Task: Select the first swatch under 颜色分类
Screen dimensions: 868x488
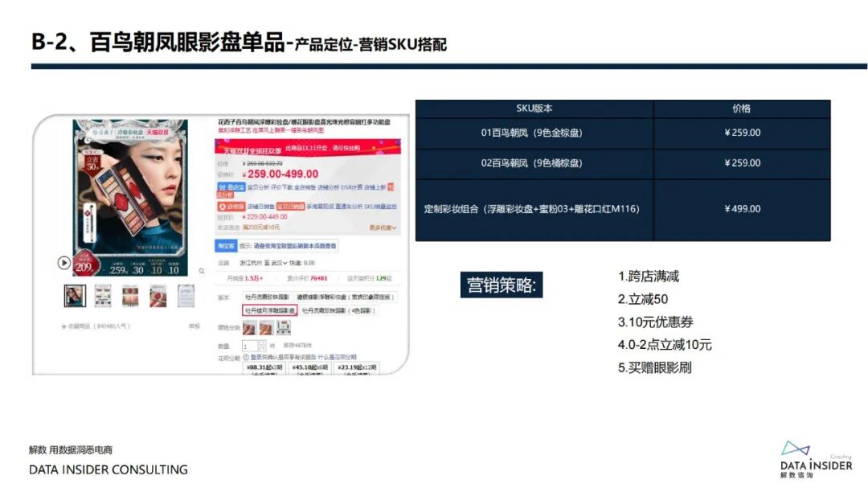Action: 250,327
